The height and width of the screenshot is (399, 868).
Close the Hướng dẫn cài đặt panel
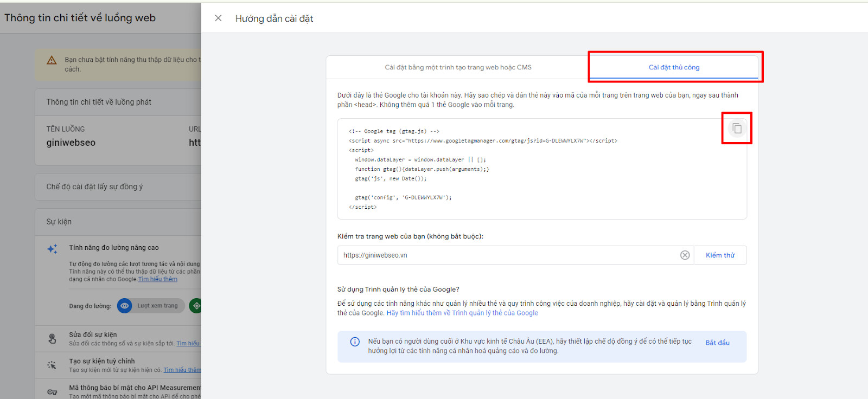coord(218,18)
